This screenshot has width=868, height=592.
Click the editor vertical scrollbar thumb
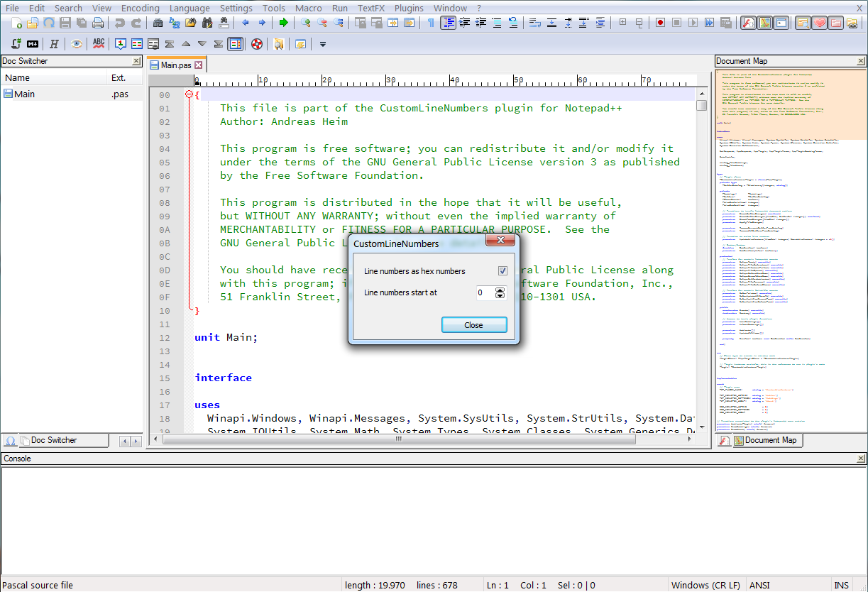click(x=702, y=106)
